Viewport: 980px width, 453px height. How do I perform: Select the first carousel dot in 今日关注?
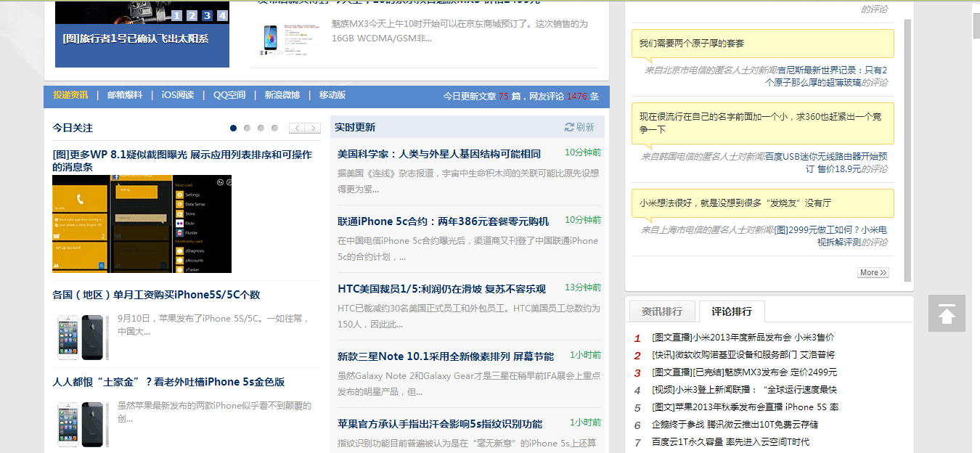[233, 128]
